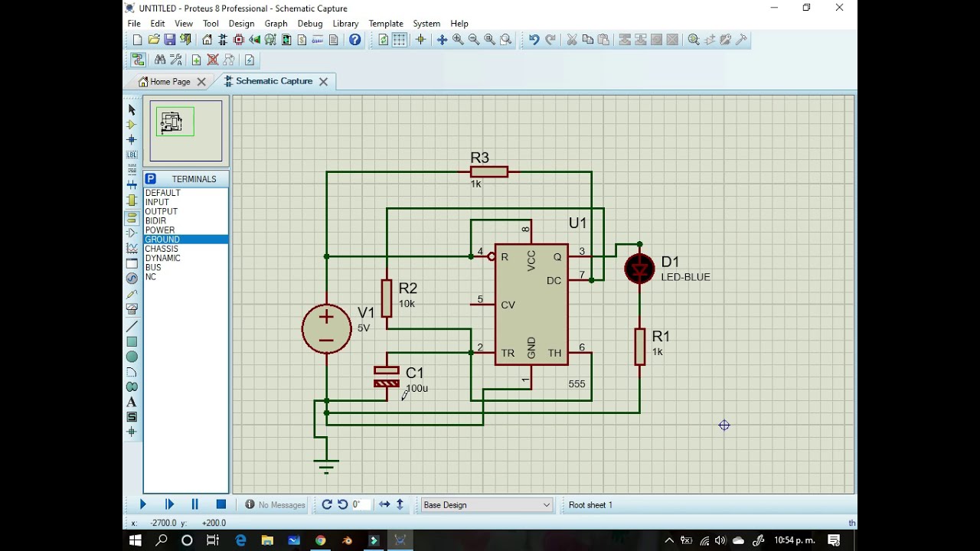Select BIDIR terminal in list

(185, 220)
